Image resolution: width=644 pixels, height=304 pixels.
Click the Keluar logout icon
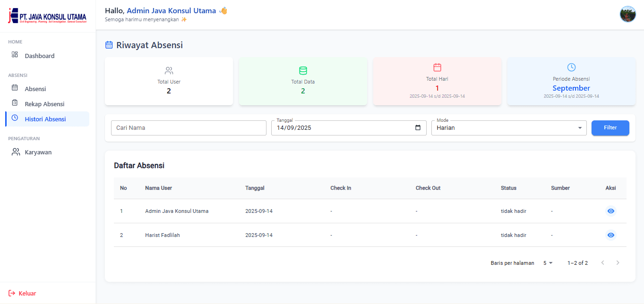(x=12, y=293)
